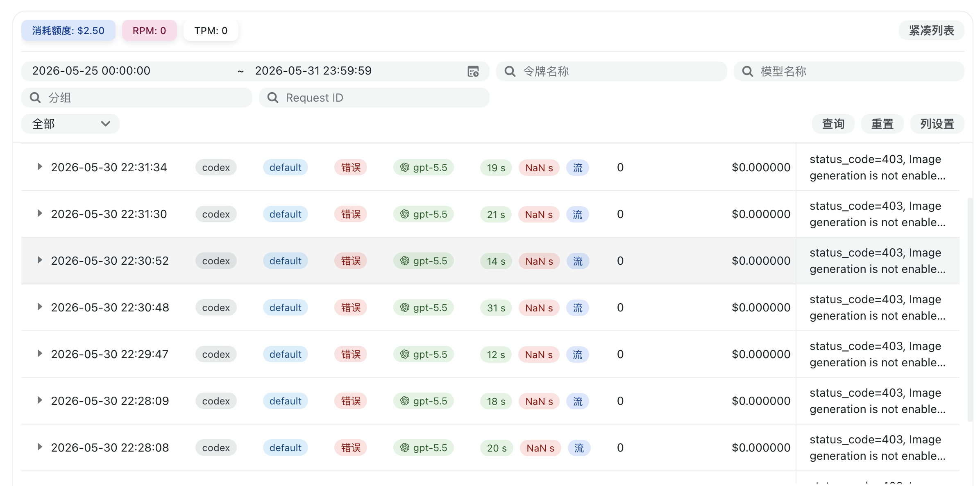Click the RPM: 0 tag
The width and height of the screenshot is (980, 486).
coord(149,30)
